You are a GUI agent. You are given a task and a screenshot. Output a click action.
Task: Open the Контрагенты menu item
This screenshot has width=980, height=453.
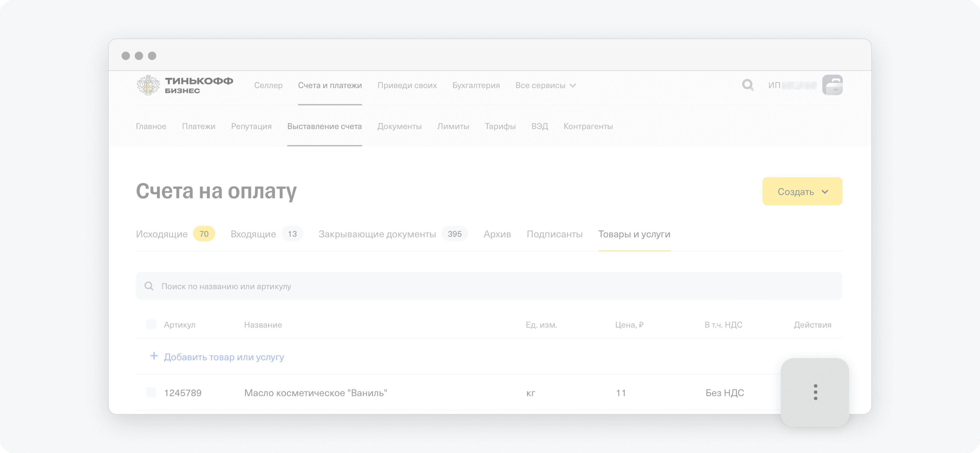[588, 126]
